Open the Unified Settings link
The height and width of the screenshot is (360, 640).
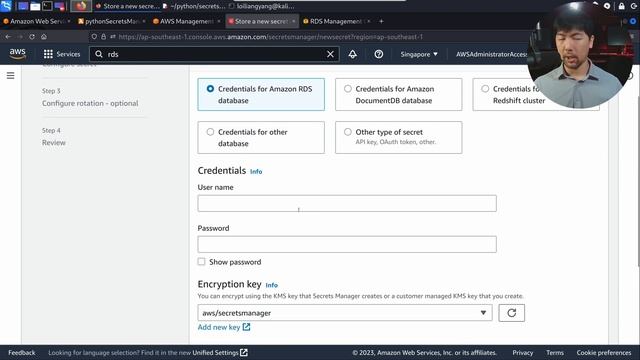(220, 353)
